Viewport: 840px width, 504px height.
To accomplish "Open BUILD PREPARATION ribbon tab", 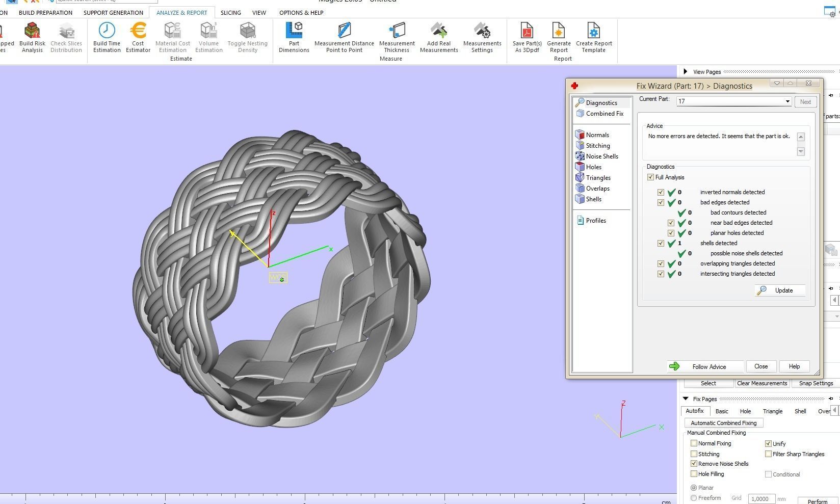I will pyautogui.click(x=45, y=13).
